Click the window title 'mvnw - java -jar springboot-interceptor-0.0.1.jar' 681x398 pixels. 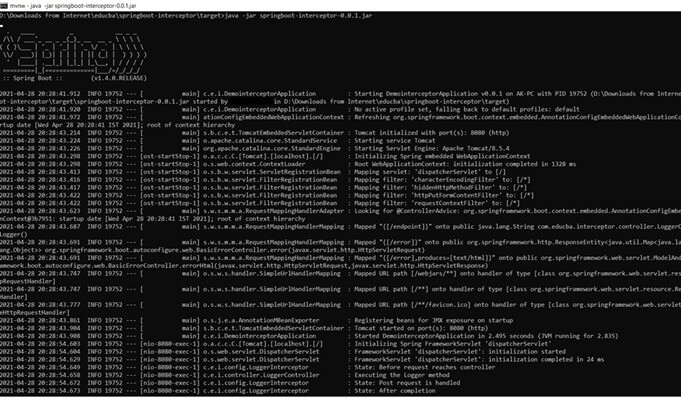click(x=73, y=6)
